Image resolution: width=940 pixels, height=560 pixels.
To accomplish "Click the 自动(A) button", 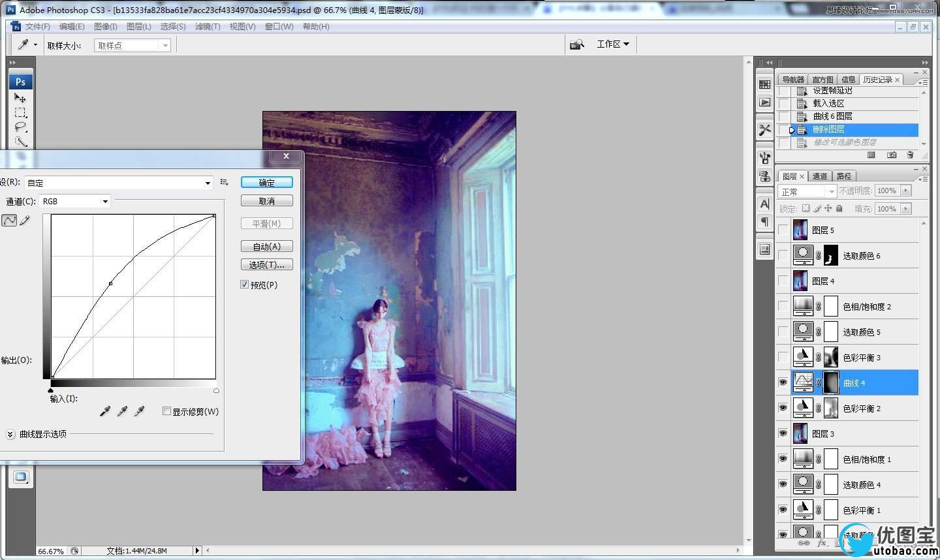I will click(266, 247).
